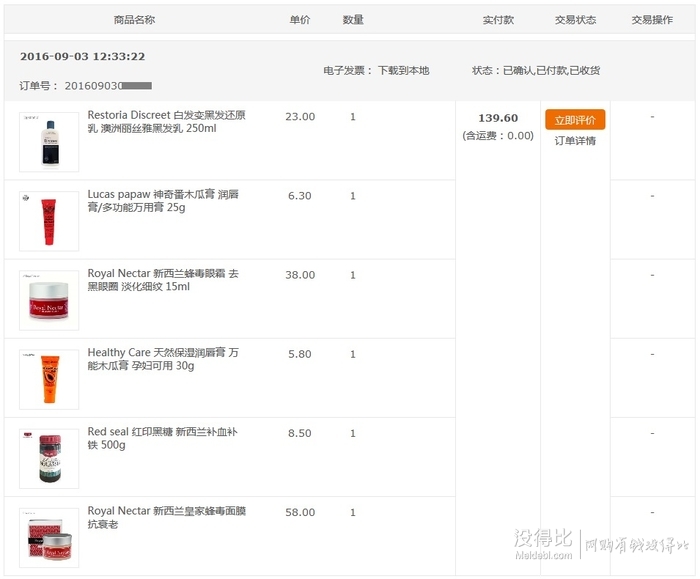The width and height of the screenshot is (700, 579).
Task: Open Royal Nectar face mask thumbnail
Action: (49, 538)
